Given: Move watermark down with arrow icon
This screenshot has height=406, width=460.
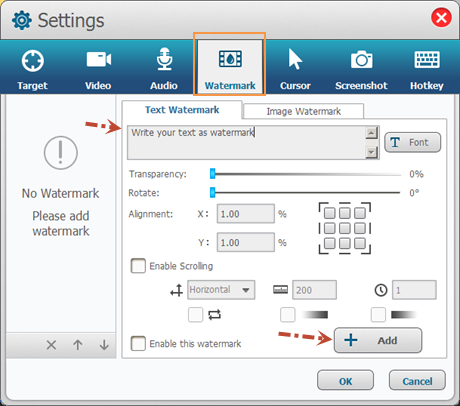Looking at the screenshot, I should click(x=104, y=345).
